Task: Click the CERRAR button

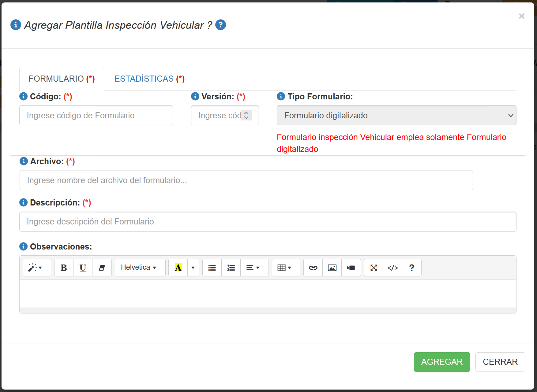Action: click(500, 362)
